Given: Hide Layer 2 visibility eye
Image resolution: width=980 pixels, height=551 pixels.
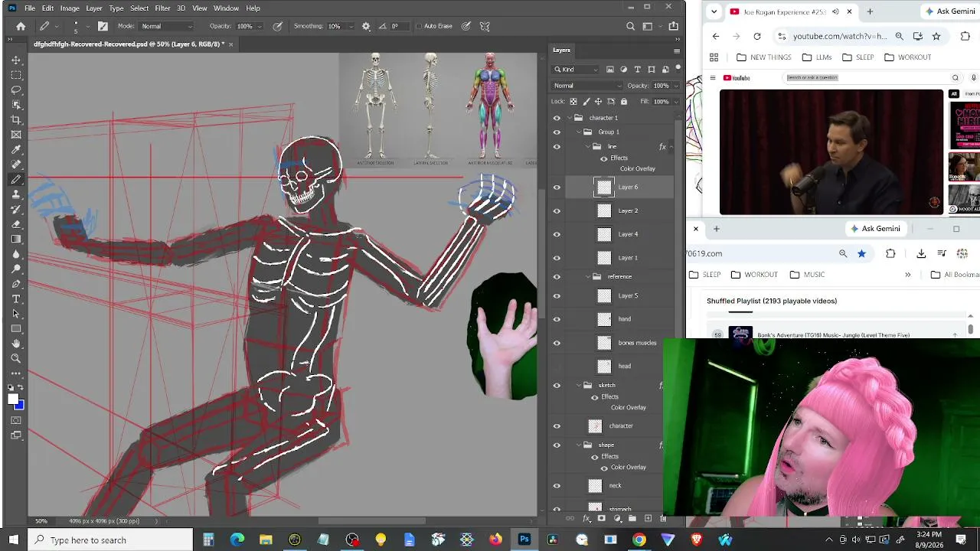Looking at the screenshot, I should 557,211.
